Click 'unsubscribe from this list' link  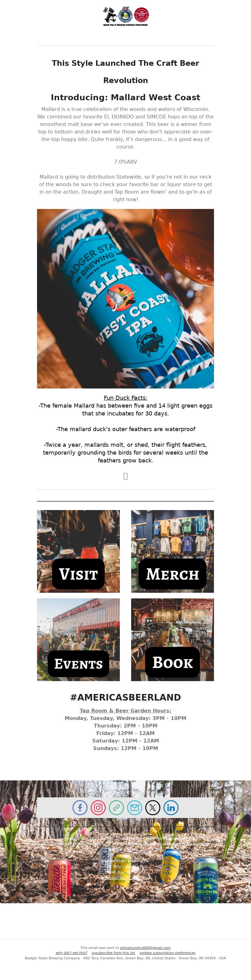(113, 953)
